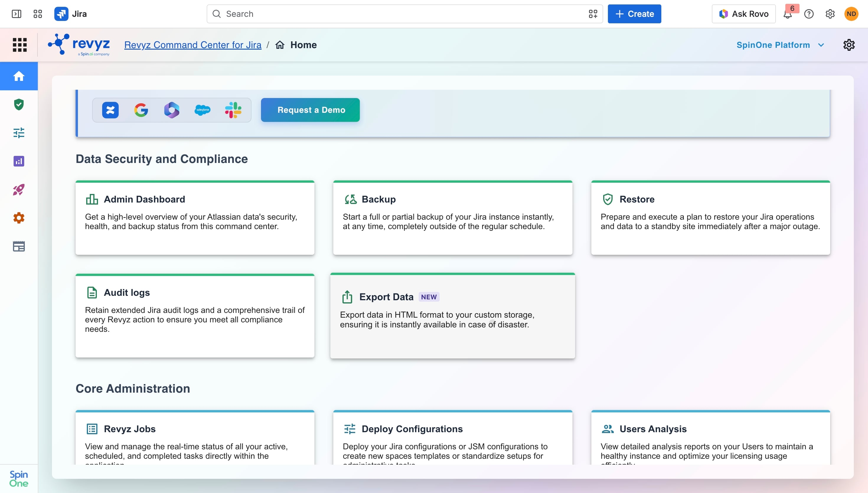
Task: Open the Users Analysis card
Action: [711, 438]
